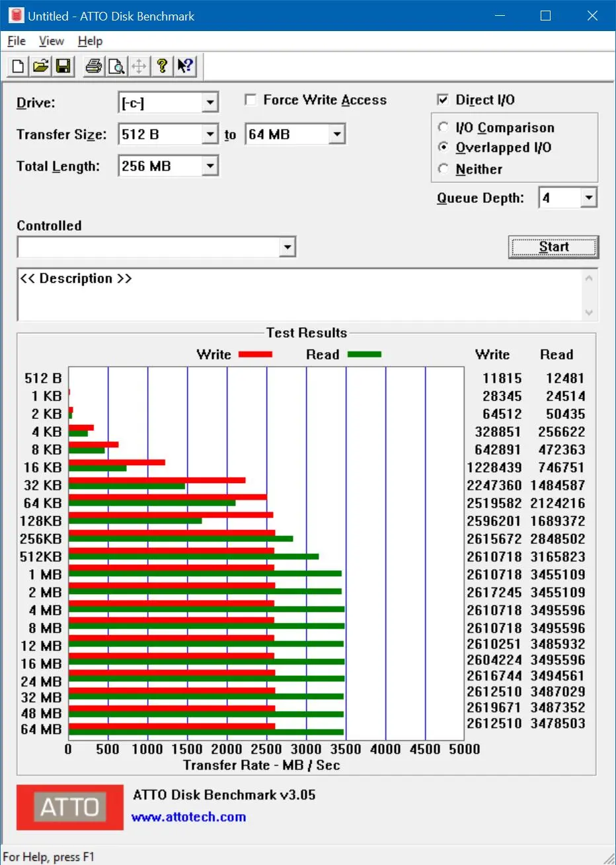This screenshot has width=616, height=865.
Task: Open the www.attotech.com link
Action: tap(188, 817)
